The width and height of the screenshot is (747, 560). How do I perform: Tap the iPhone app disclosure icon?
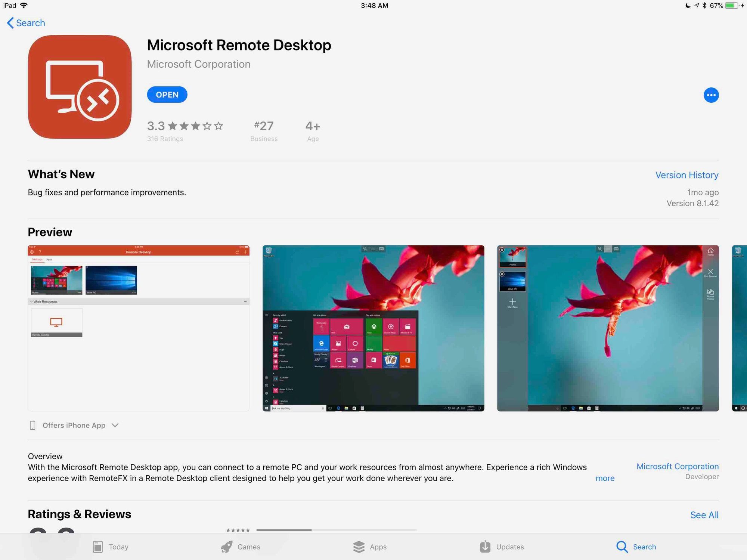[116, 425]
